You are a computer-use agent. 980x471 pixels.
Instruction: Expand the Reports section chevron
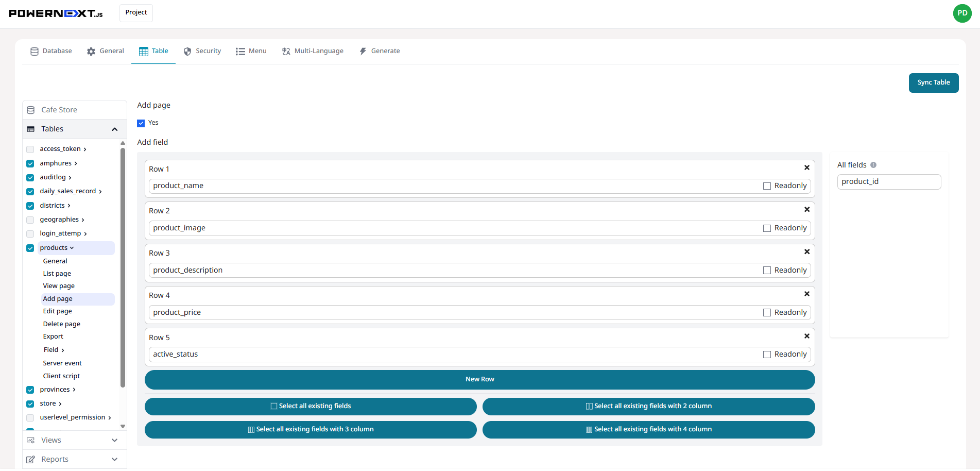(115, 460)
